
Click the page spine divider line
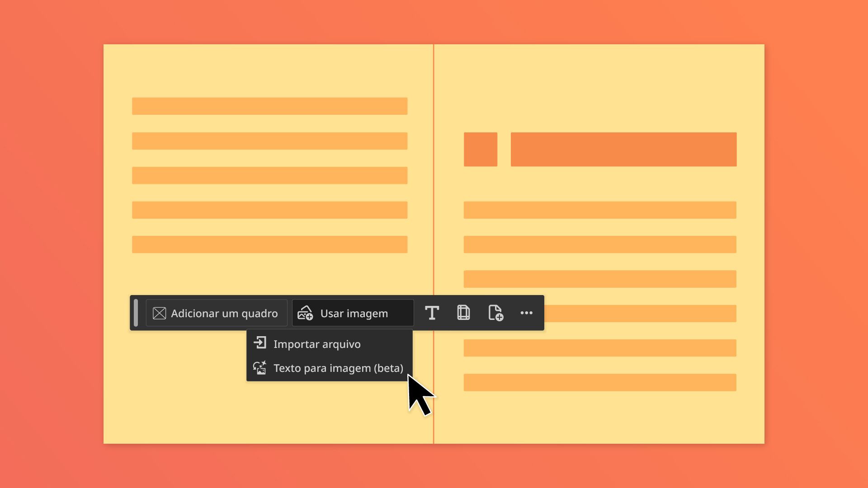pyautogui.click(x=433, y=181)
